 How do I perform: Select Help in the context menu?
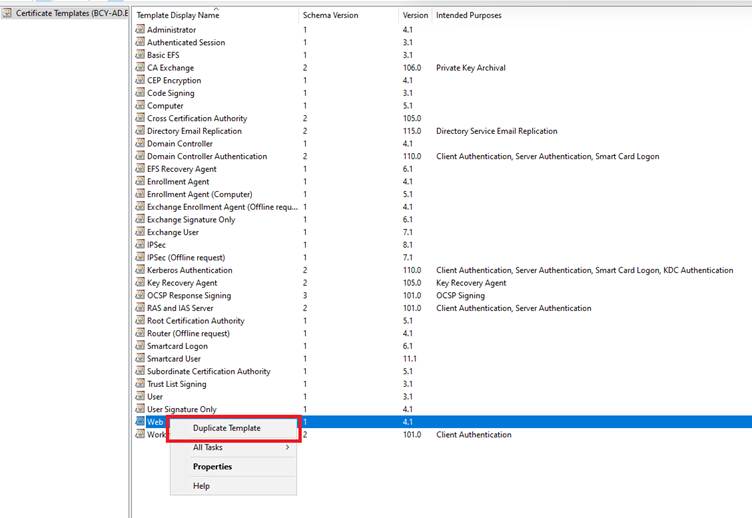click(234, 486)
